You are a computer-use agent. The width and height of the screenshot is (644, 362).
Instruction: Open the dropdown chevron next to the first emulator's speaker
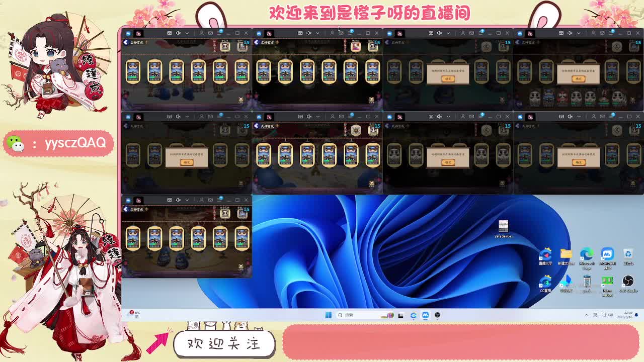click(x=187, y=33)
